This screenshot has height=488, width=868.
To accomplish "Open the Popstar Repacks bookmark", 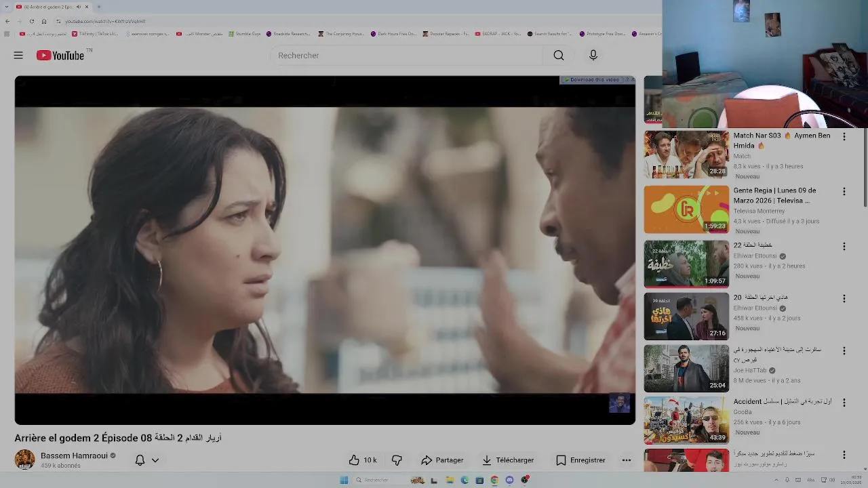I will (446, 33).
